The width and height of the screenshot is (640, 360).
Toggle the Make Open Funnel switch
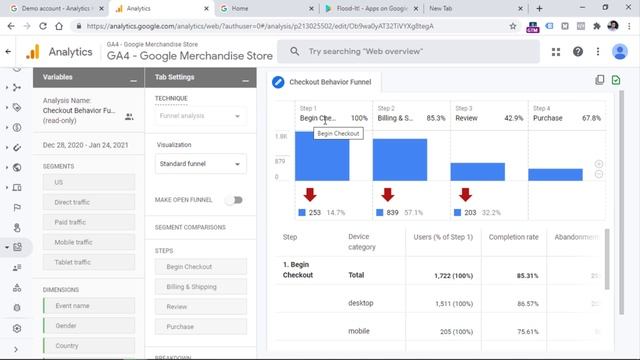tap(235, 200)
